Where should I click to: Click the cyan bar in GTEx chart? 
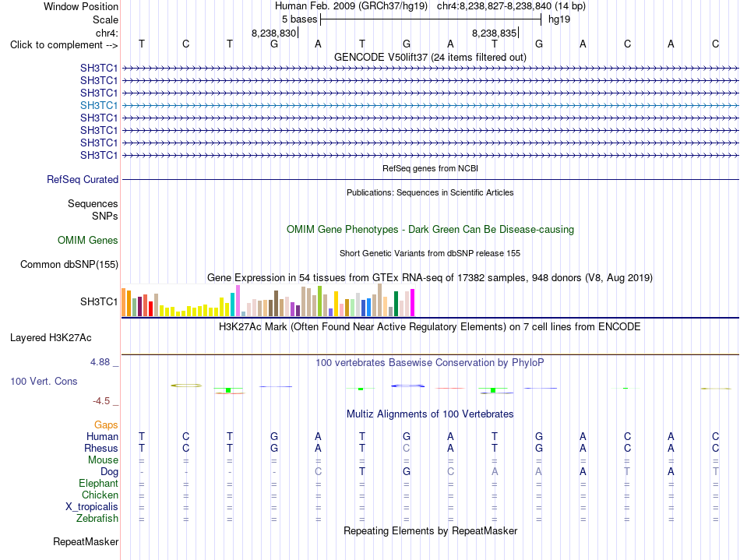[x=232, y=305]
